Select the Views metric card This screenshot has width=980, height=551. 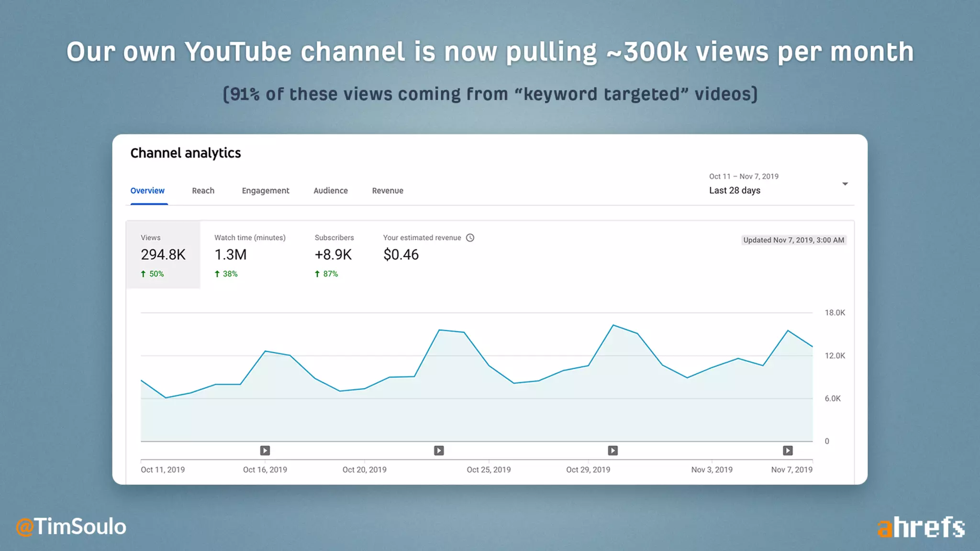point(163,254)
